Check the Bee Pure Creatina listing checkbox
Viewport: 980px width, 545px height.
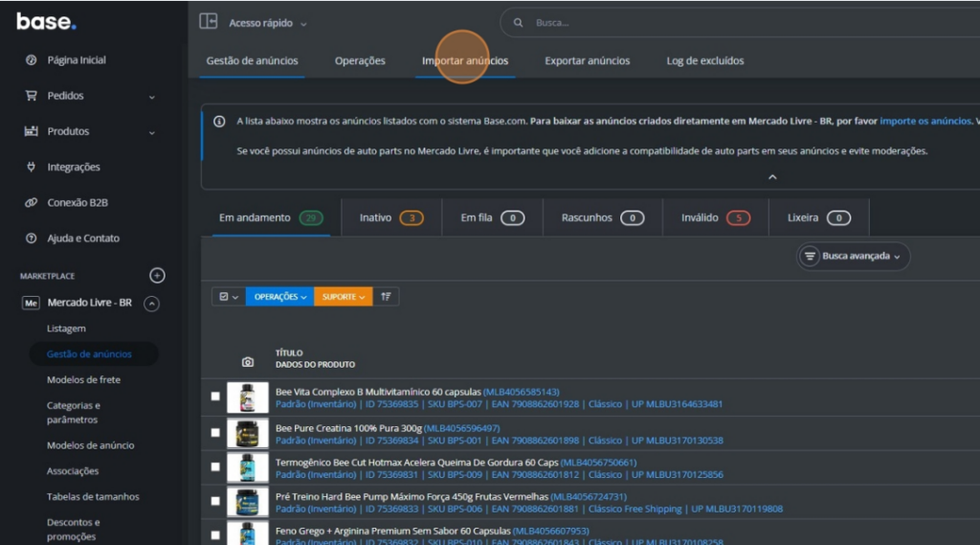(x=215, y=432)
